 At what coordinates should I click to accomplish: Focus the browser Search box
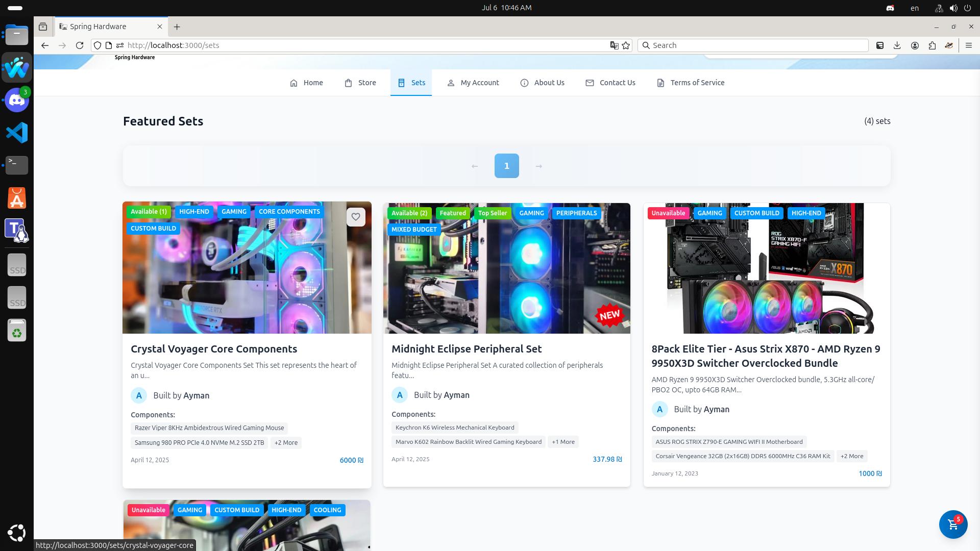753,45
